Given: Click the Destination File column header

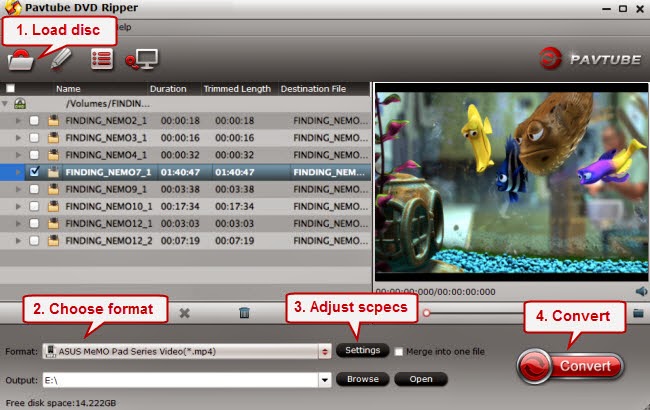Looking at the screenshot, I should pos(313,89).
